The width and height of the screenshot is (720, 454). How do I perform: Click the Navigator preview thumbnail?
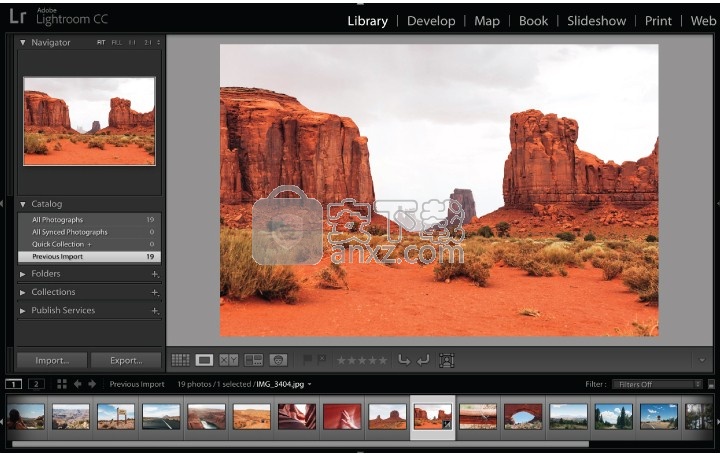(90, 121)
